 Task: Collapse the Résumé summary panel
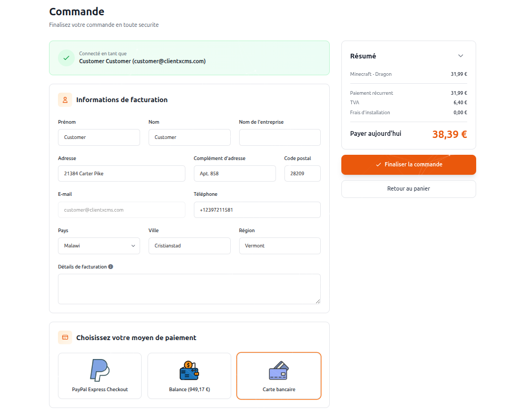(460, 55)
